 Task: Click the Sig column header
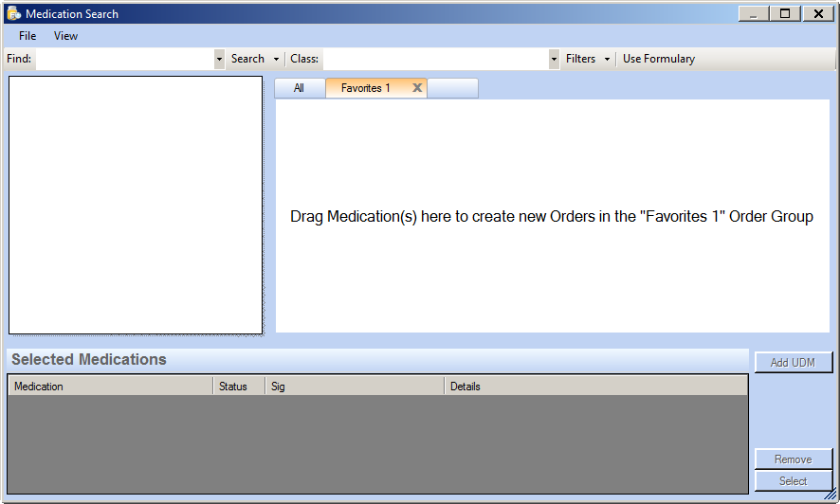355,387
